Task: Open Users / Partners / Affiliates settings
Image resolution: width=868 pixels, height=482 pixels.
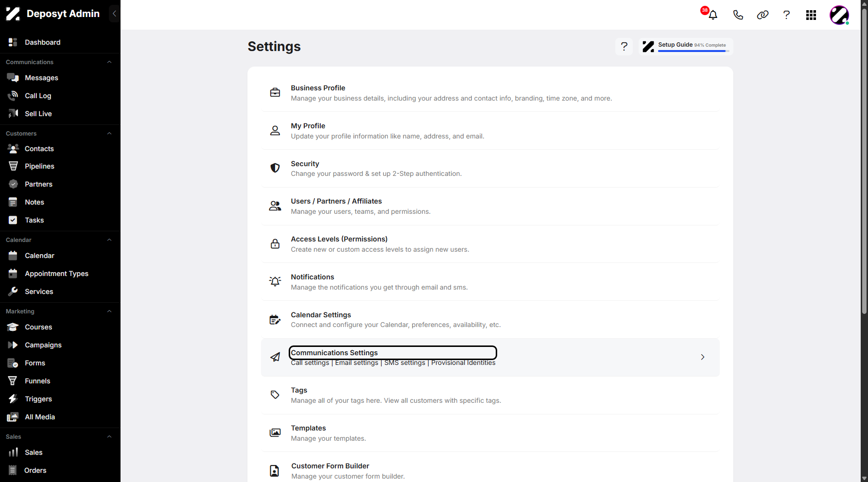Action: tap(336, 201)
